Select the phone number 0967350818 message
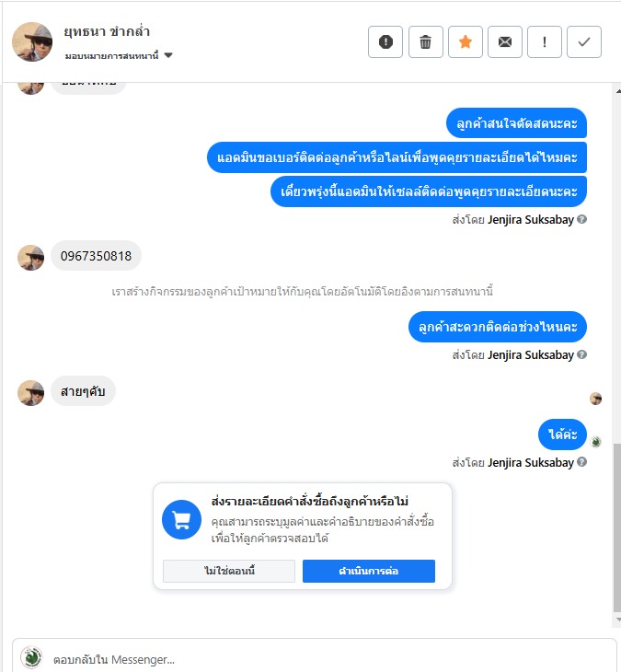This screenshot has height=672, width=621. [96, 256]
